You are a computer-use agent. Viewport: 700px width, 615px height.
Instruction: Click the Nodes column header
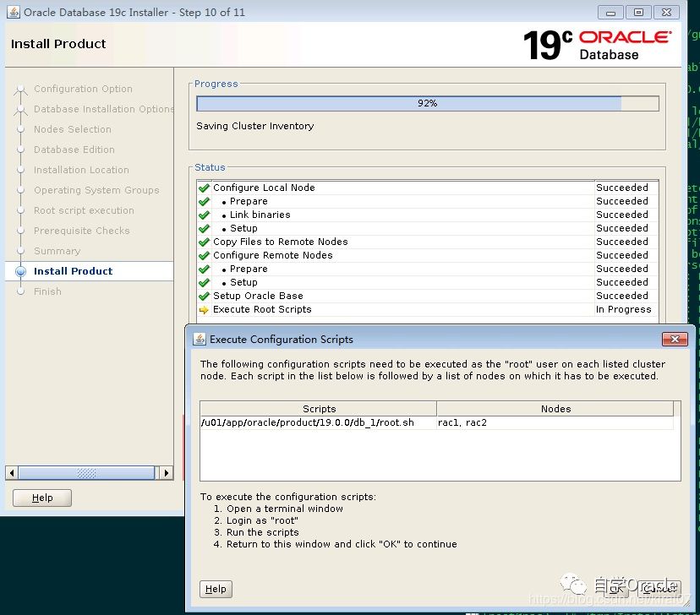pos(555,409)
